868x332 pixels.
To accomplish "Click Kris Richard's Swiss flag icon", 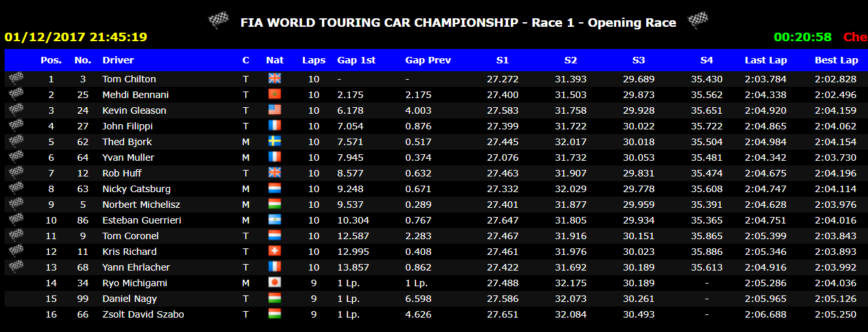I will click(275, 252).
